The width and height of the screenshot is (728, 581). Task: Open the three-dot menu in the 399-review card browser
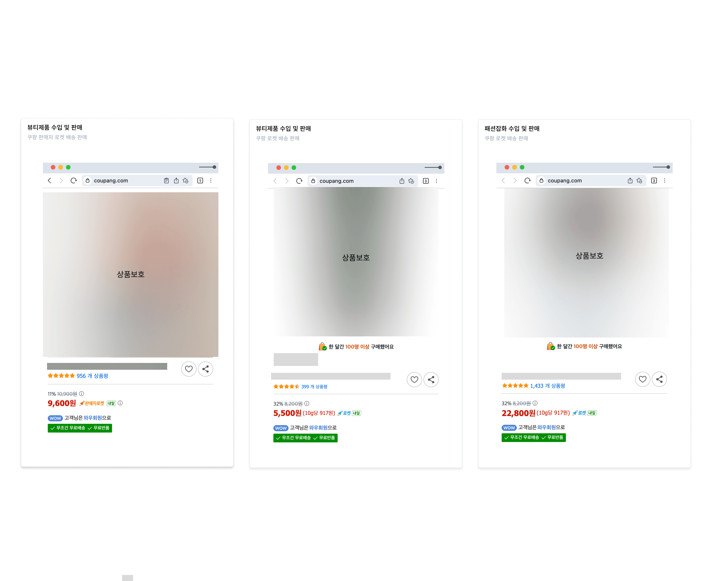tap(436, 181)
